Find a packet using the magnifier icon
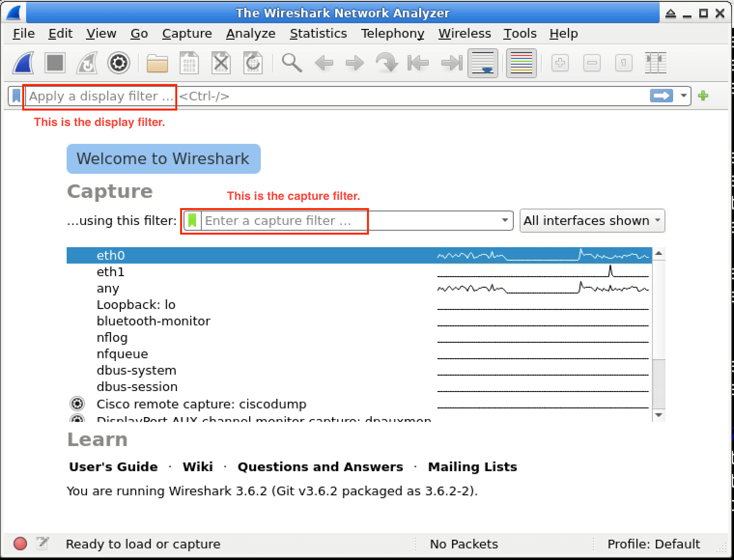734x560 pixels. point(292,63)
